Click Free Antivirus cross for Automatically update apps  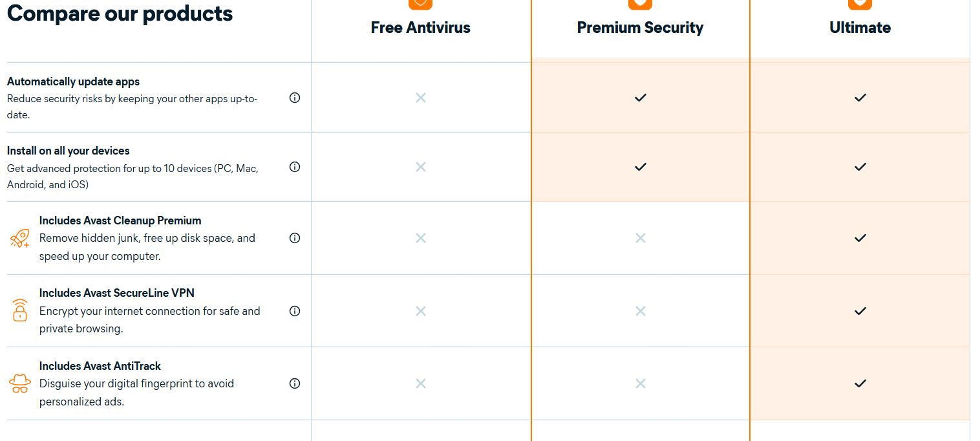click(x=421, y=98)
